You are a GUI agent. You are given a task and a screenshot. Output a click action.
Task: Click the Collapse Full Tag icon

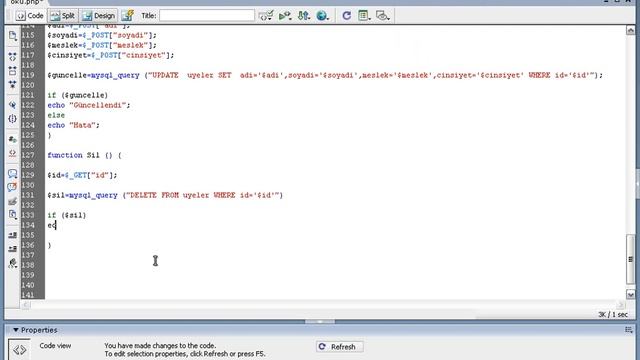[13, 57]
